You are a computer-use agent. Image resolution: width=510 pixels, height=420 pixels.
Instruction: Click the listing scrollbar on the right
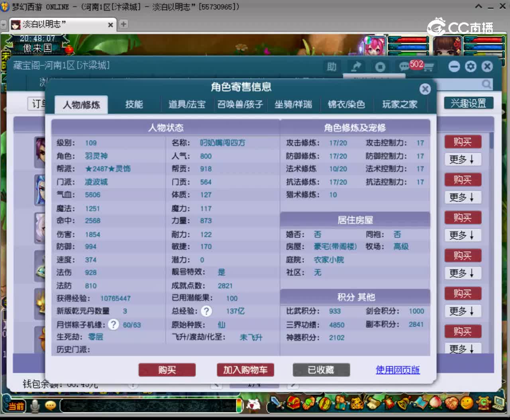coord(492,141)
